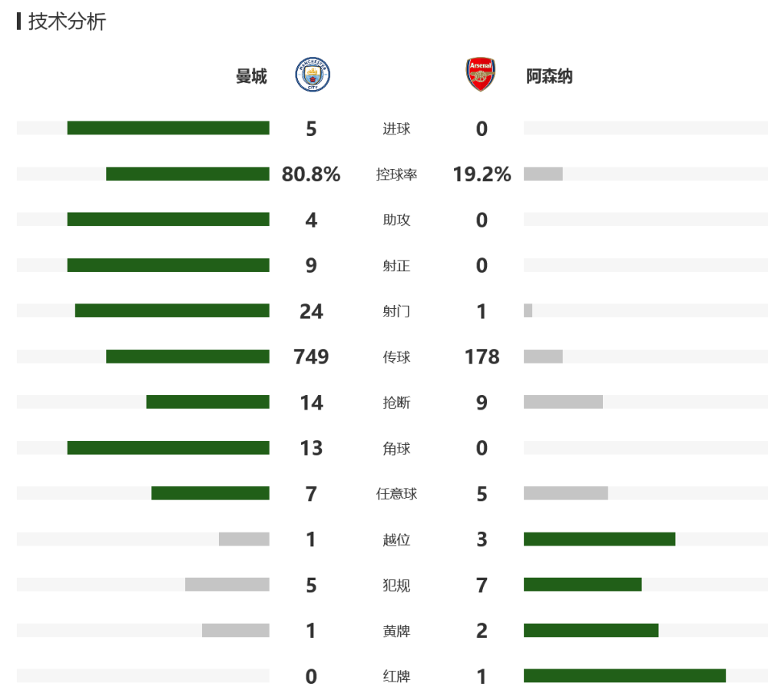Click the Arsenal club crest
The image size is (768, 700).
[x=481, y=75]
